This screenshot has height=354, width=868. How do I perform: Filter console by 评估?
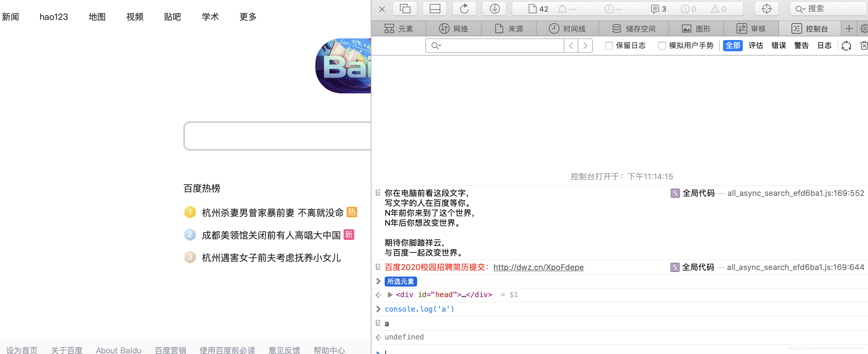coord(755,45)
